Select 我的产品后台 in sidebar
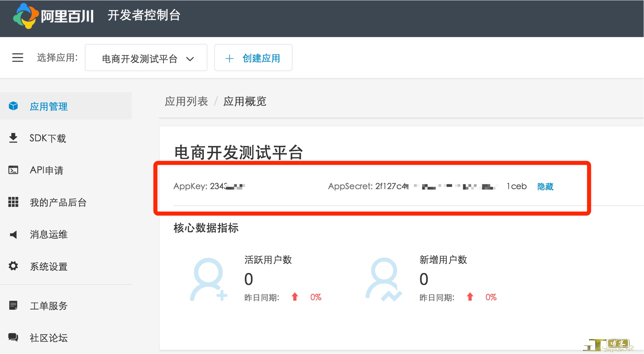 point(58,203)
